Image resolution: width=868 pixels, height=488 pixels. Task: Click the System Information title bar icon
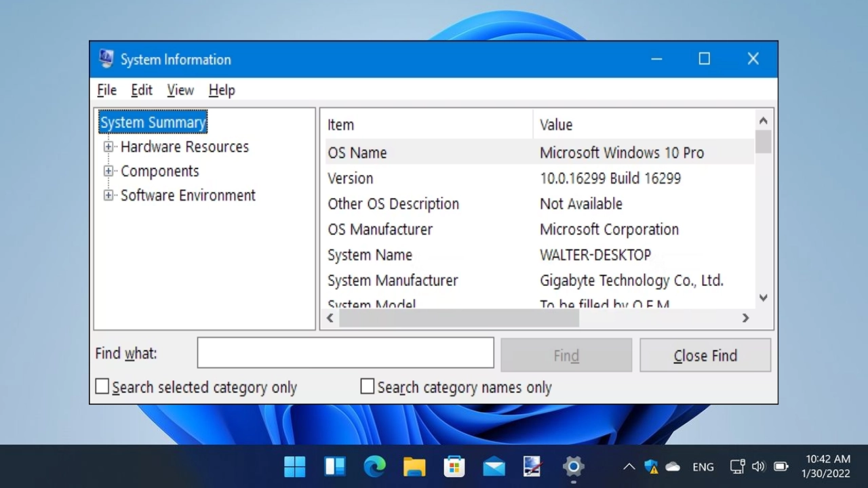106,59
